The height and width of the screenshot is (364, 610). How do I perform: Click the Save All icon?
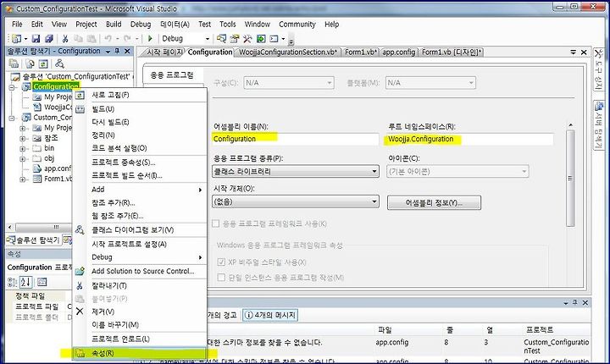coord(49,38)
